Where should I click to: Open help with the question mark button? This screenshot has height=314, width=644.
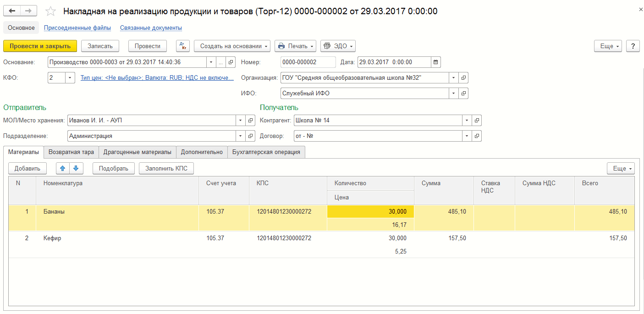click(x=633, y=46)
